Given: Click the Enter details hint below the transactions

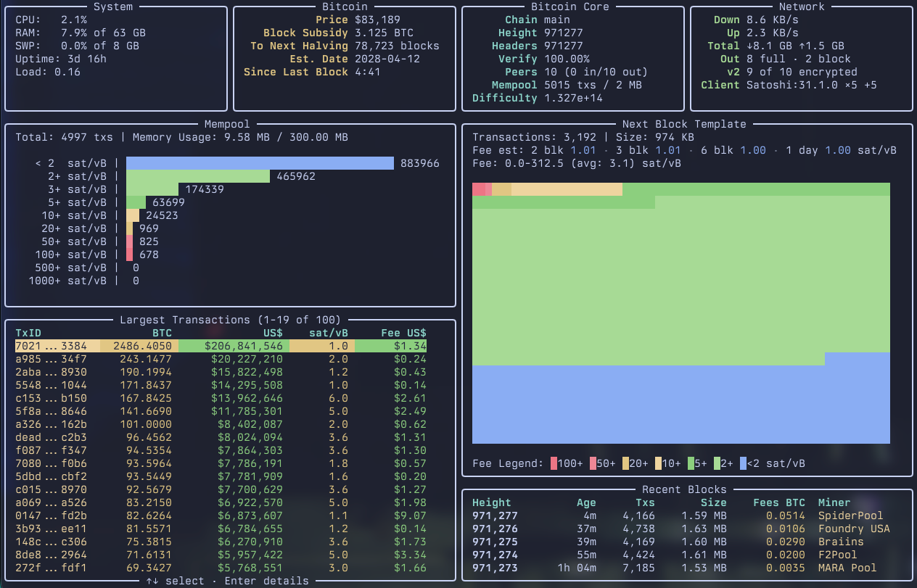Looking at the screenshot, I should (x=266, y=581).
